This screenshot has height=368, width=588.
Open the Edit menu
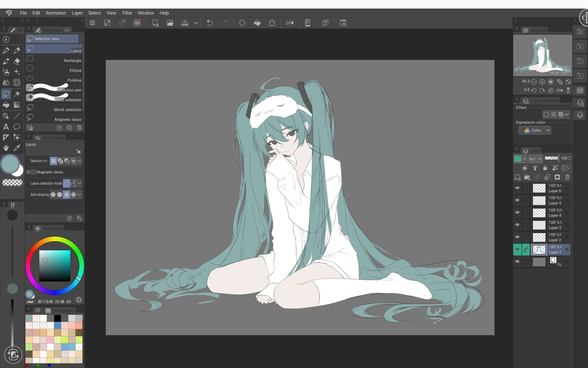pos(36,13)
